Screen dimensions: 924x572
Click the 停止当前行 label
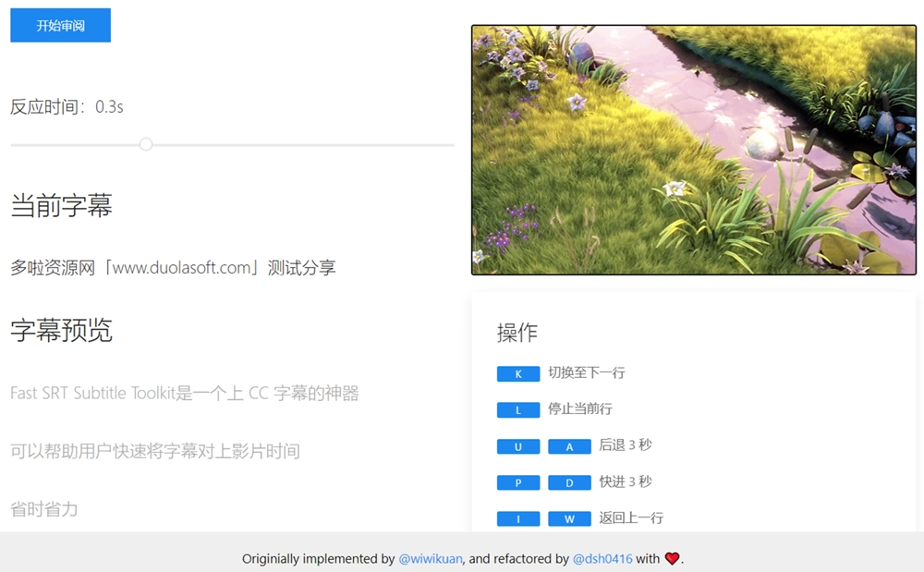click(580, 408)
